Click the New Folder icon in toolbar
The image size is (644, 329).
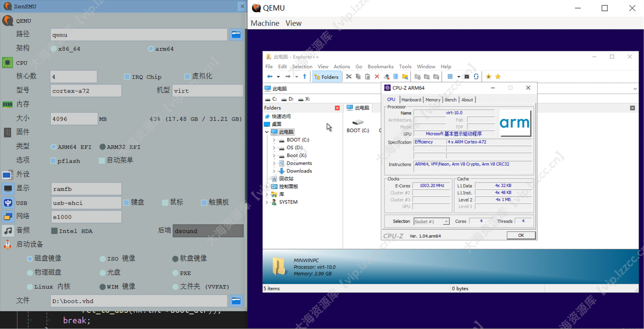418,77
